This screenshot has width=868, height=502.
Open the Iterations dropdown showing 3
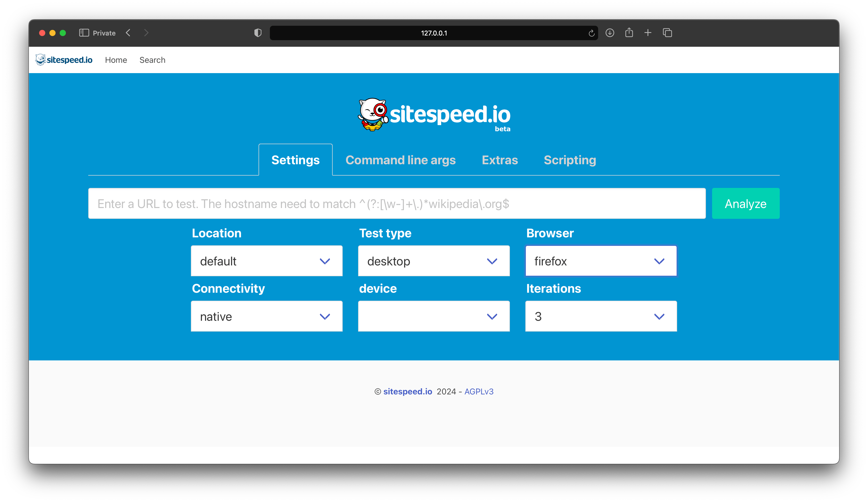click(x=601, y=316)
